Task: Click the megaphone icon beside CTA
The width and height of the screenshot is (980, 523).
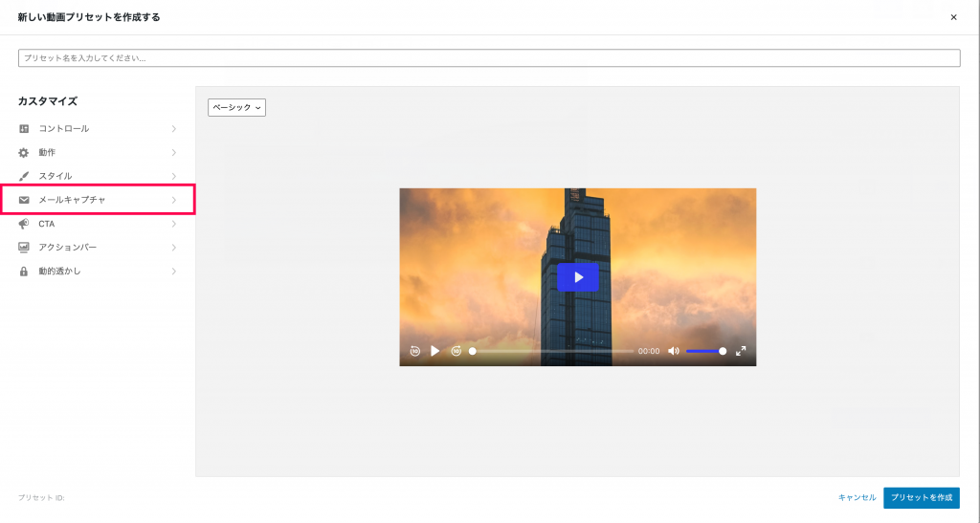Action: pyautogui.click(x=24, y=224)
